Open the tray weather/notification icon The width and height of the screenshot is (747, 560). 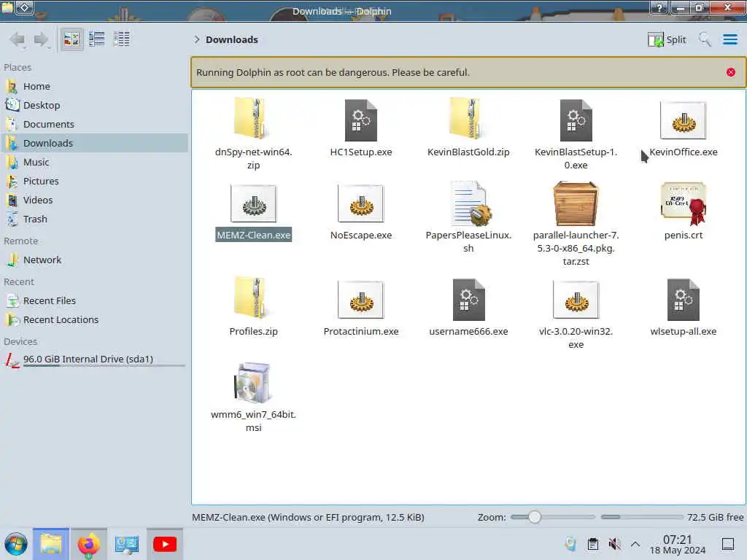pos(570,544)
